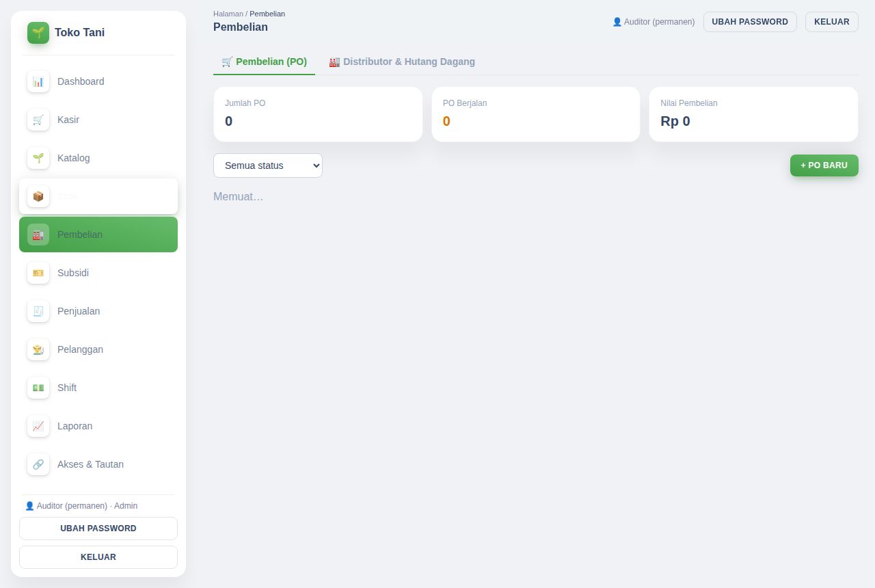Open Pelanggan via the farmer icon
This screenshot has width=875, height=588.
coord(38,349)
